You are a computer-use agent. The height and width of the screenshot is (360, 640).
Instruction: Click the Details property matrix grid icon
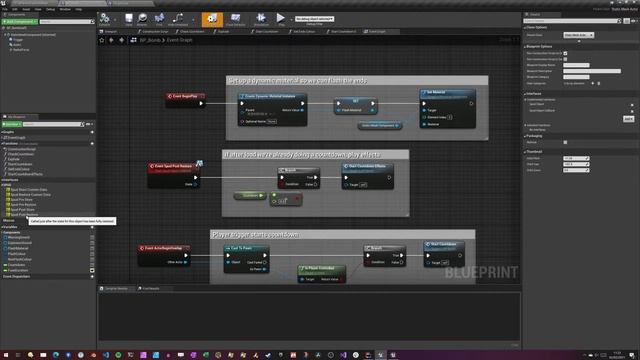click(627, 21)
